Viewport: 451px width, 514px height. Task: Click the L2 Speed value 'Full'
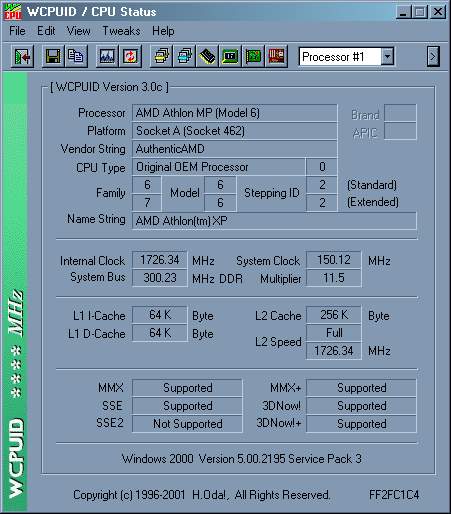tap(334, 333)
